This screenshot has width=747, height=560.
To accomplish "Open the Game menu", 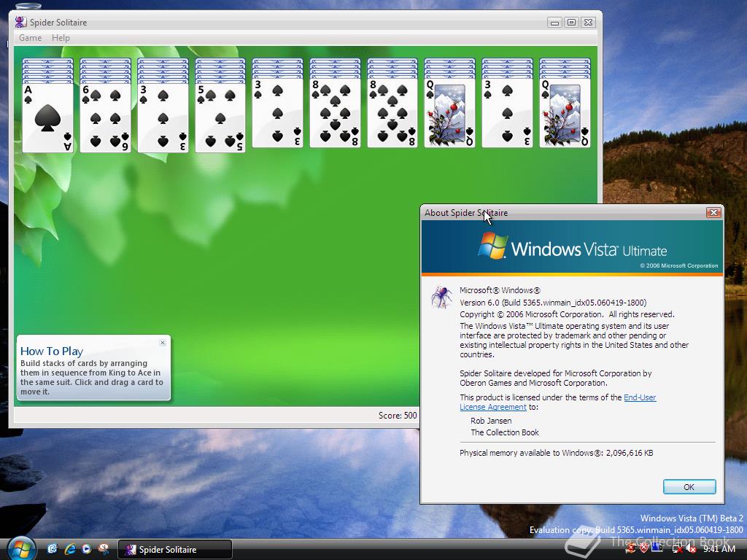I will click(x=30, y=38).
